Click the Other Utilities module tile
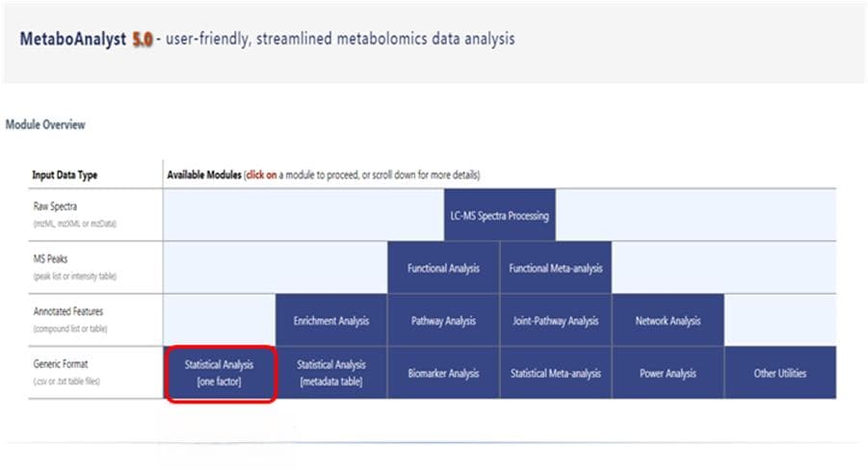Image resolution: width=868 pixels, height=474 pixels. coord(780,373)
